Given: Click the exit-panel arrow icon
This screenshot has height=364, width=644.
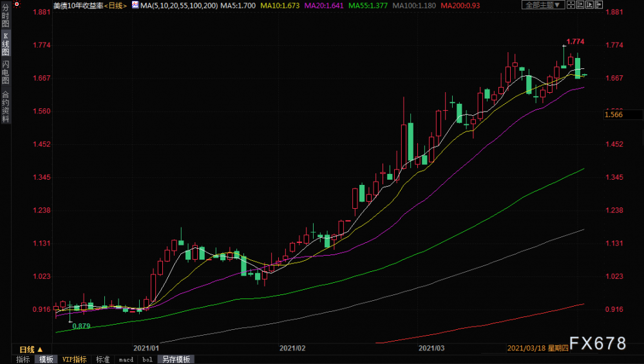Looking at the screenshot, I should (599, 5).
